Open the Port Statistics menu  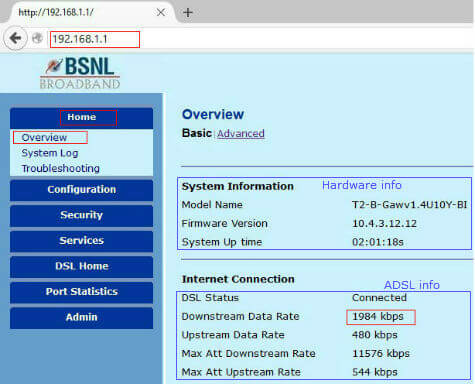(81, 292)
